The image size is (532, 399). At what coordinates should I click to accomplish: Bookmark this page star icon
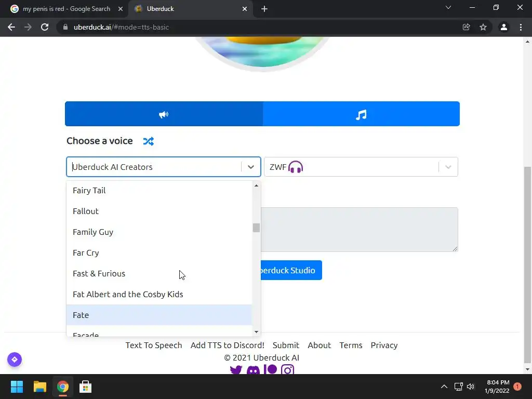coord(483,27)
